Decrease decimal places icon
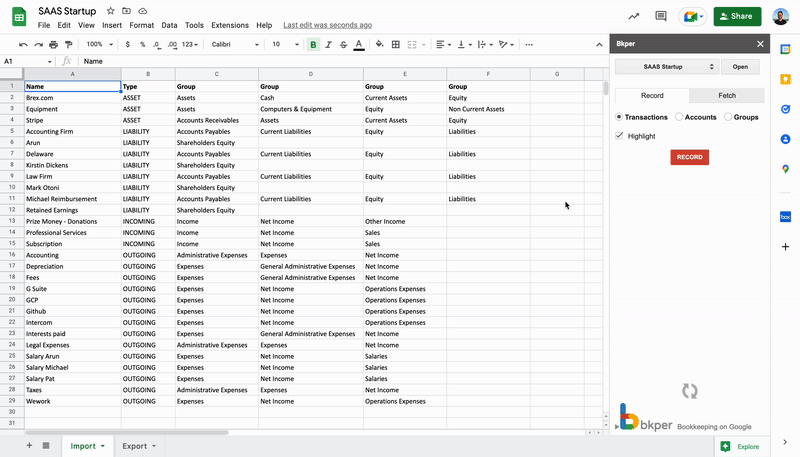The height and width of the screenshot is (457, 800). pos(157,45)
